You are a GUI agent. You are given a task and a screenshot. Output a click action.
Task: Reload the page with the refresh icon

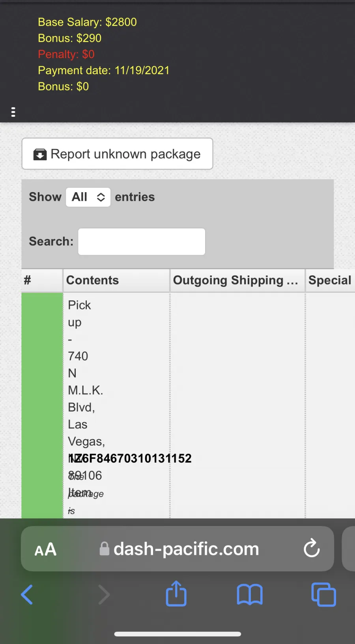coord(312,548)
